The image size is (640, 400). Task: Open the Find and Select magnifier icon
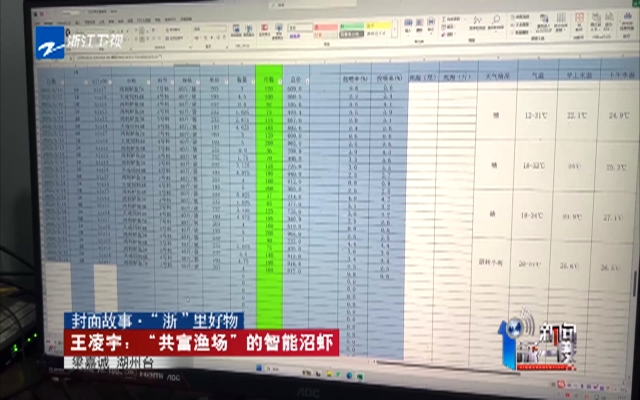coord(496,23)
